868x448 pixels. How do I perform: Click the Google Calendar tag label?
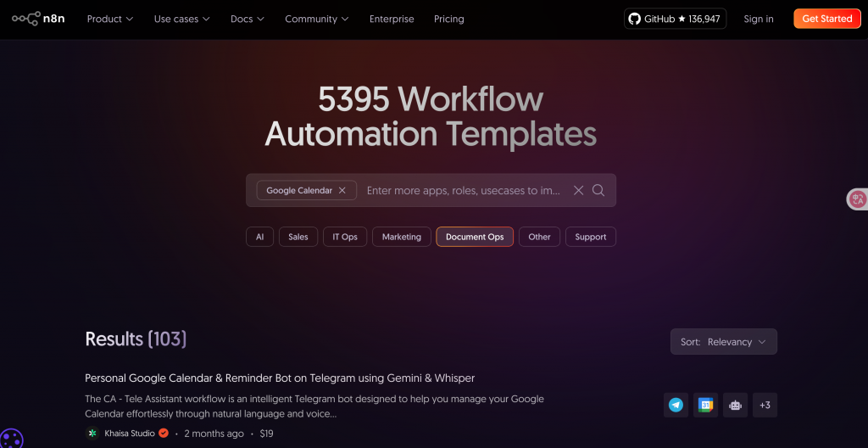tap(299, 190)
